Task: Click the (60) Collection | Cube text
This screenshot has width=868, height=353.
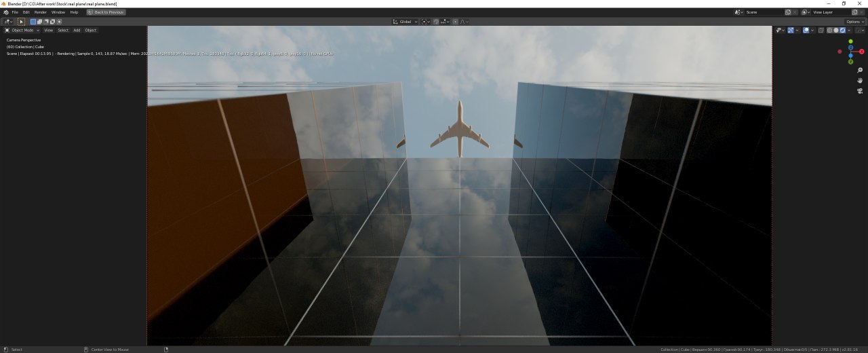Action: pyautogui.click(x=25, y=47)
